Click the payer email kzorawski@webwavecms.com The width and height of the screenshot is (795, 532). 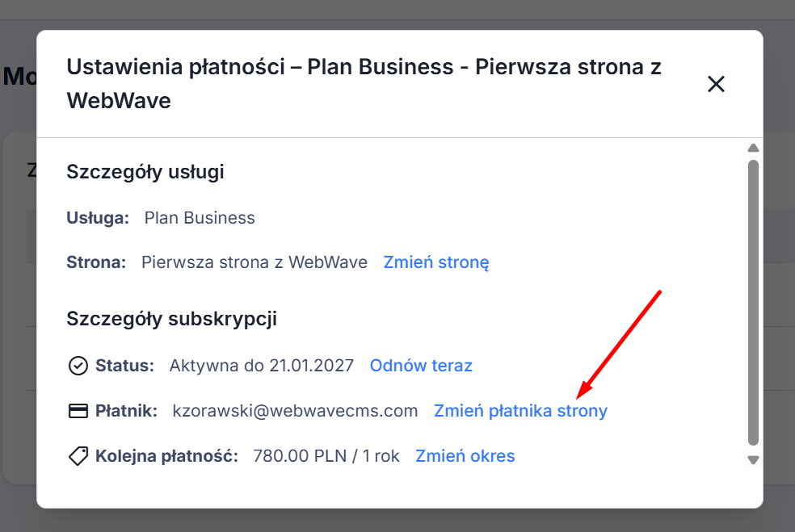[295, 411]
